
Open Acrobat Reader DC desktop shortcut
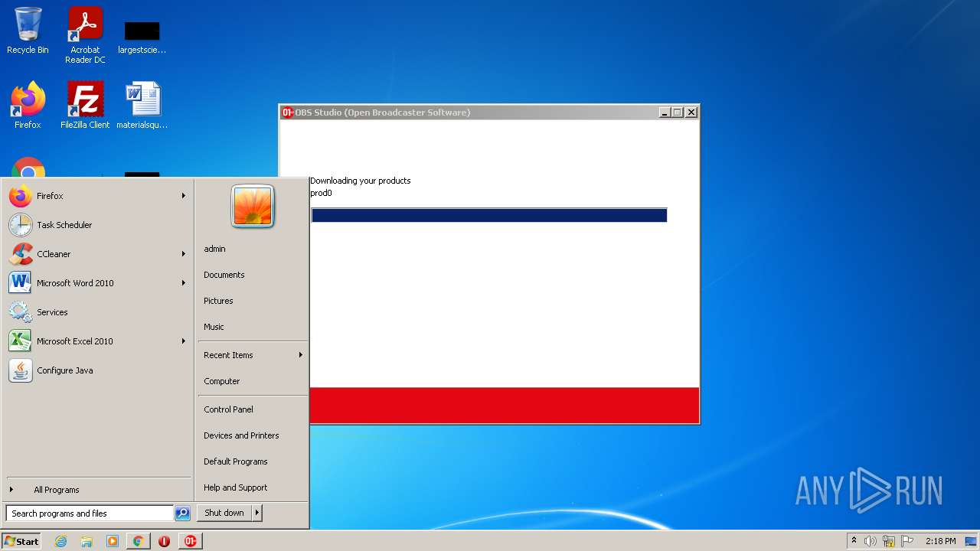click(85, 34)
